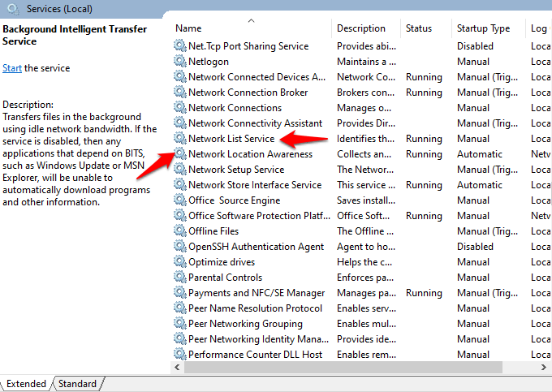Click the Parental Controls service icon
Viewport: 552px width, 392px height.
180,278
